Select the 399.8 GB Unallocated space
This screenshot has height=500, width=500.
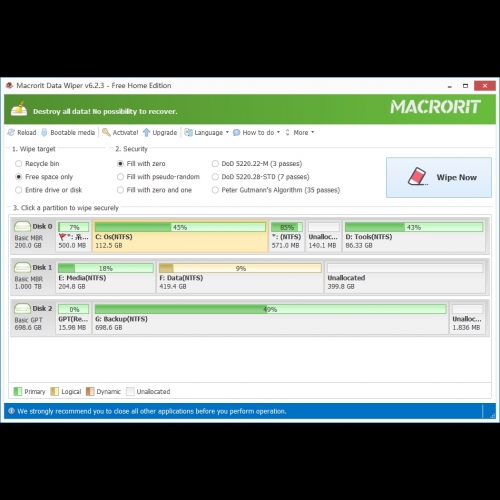(405, 277)
